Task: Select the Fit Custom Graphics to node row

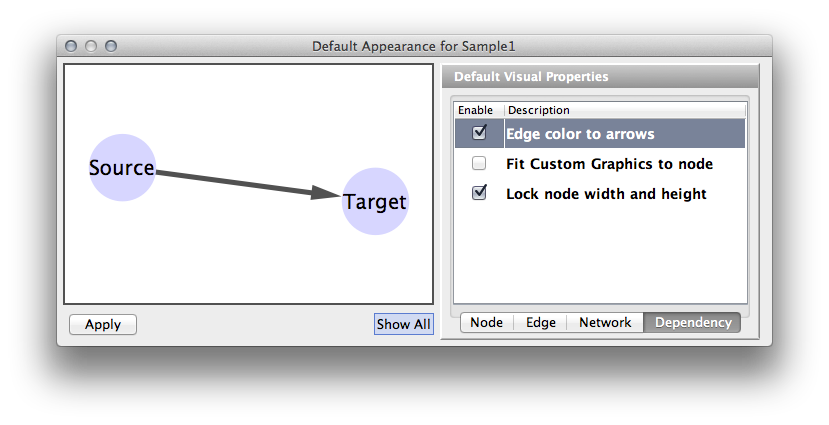Action: (x=609, y=163)
